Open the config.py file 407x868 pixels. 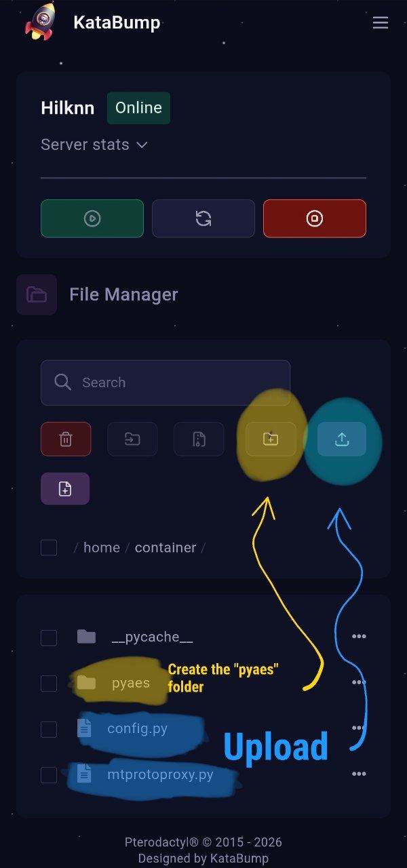tap(137, 729)
